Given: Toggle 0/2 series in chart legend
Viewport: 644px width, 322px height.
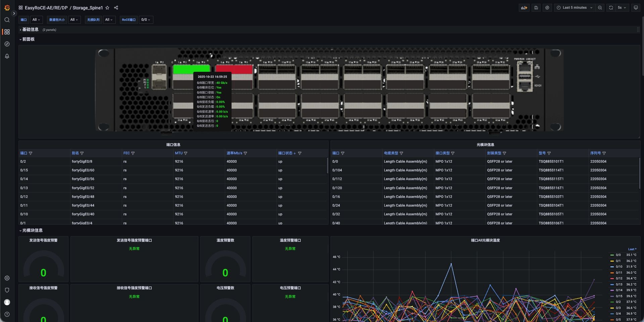Looking at the screenshot, I should [618, 302].
